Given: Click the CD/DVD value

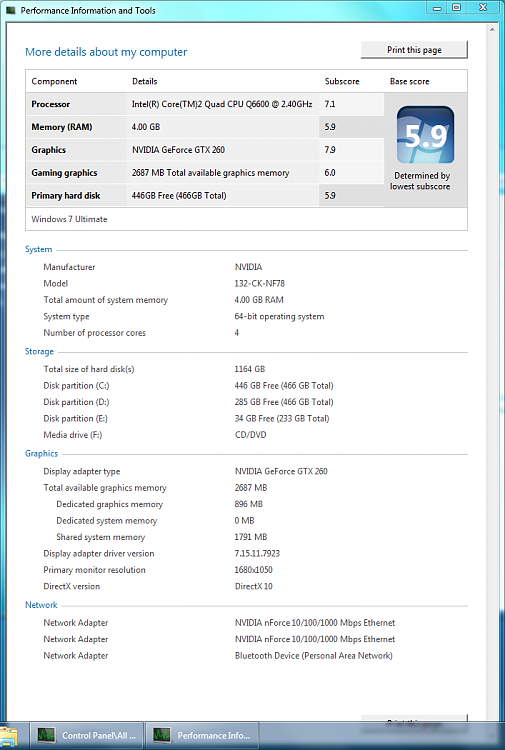Looking at the screenshot, I should tap(251, 435).
